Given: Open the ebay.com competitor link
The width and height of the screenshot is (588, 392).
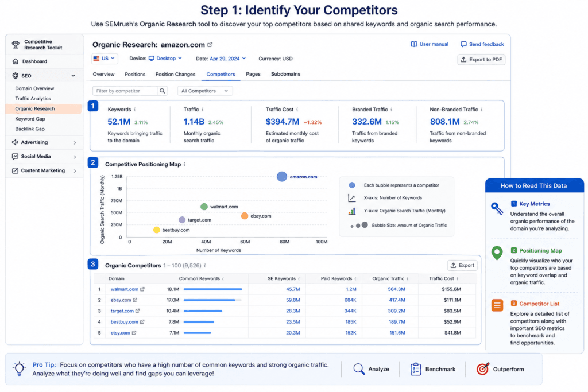Looking at the screenshot, I should [121, 300].
